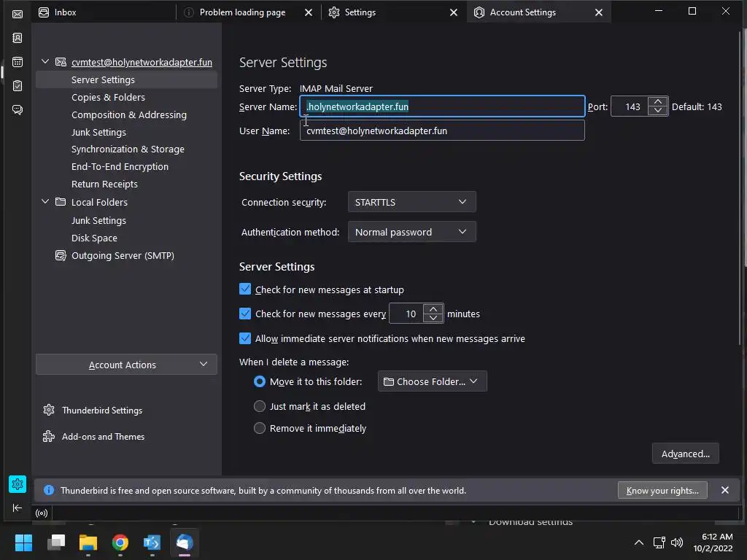Click the cvmtest account mail icon
The width and height of the screenshot is (747, 560).
[61, 62]
